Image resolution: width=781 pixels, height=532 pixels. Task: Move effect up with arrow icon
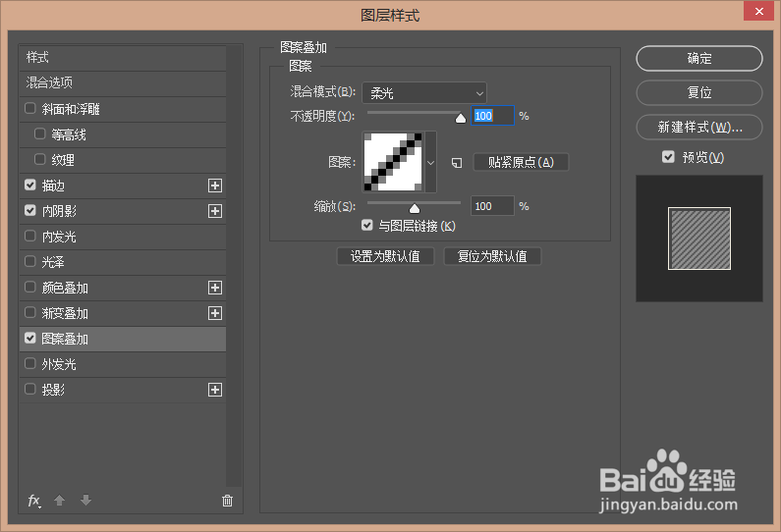point(59,501)
